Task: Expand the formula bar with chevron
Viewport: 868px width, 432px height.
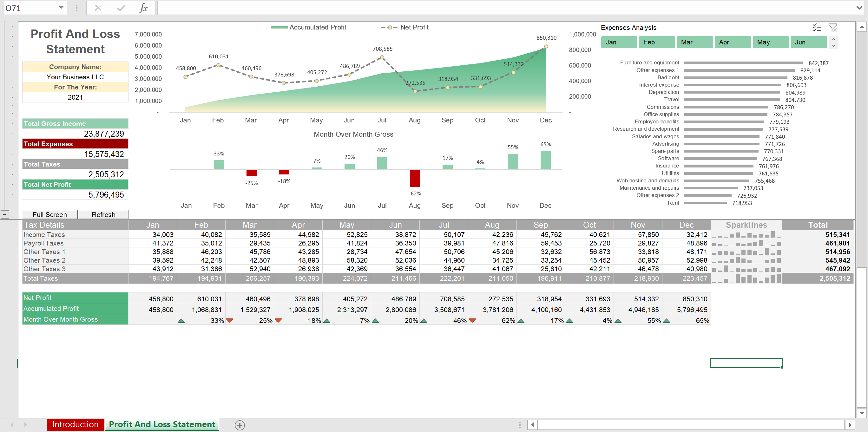Action: pyautogui.click(x=859, y=8)
